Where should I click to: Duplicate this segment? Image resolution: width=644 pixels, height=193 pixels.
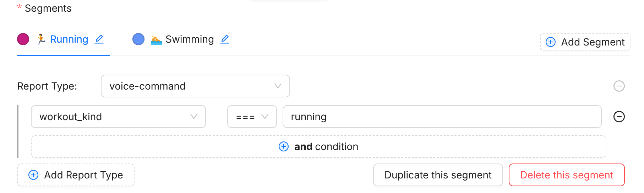point(438,175)
